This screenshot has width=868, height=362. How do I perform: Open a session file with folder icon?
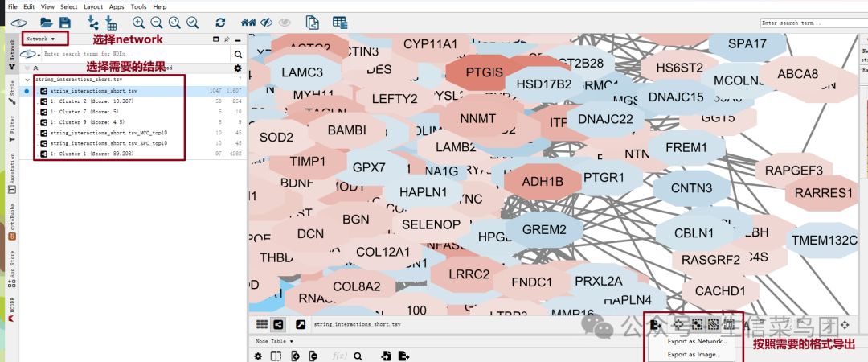pyautogui.click(x=47, y=23)
